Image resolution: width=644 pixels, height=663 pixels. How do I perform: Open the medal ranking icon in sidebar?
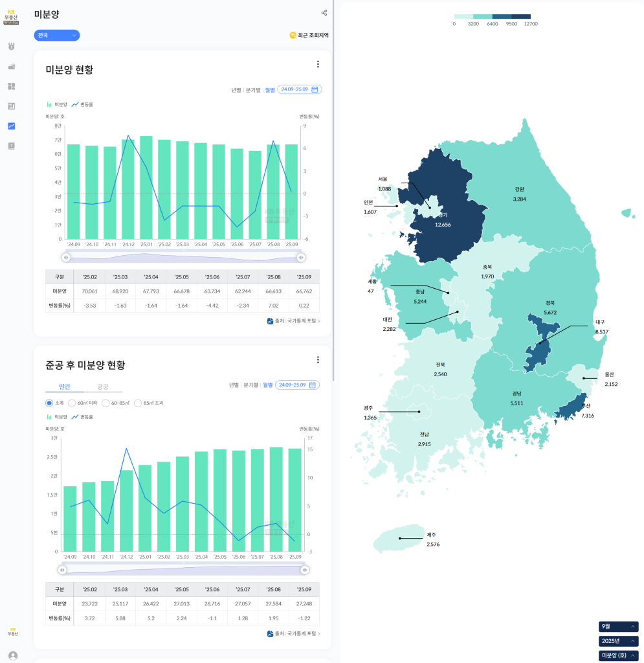(x=11, y=47)
